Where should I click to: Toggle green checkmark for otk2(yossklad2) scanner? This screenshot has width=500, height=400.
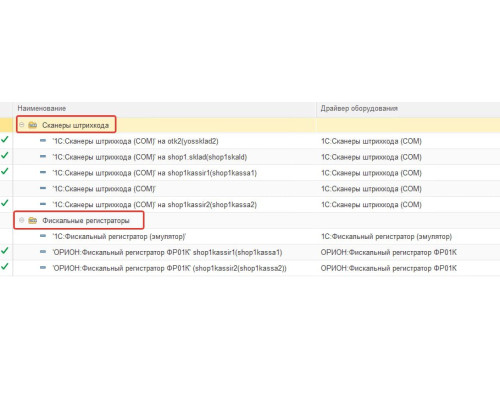tap(5, 140)
